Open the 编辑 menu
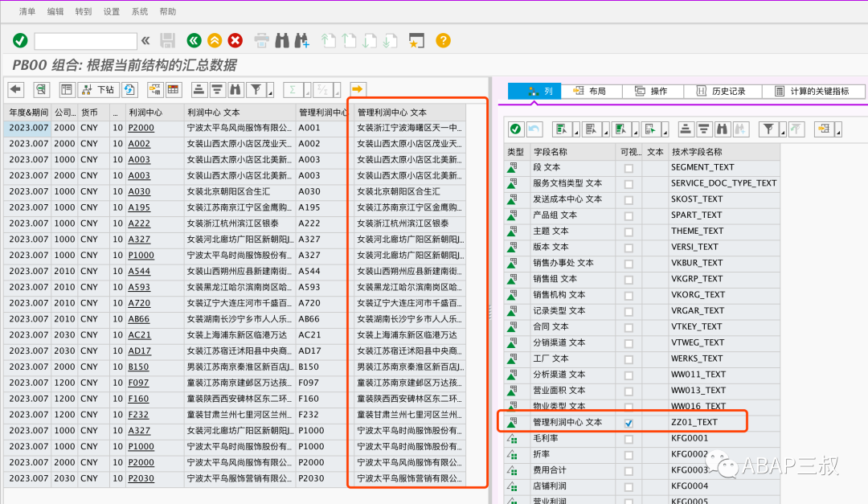Screen dimensions: 868x504 click(55, 11)
